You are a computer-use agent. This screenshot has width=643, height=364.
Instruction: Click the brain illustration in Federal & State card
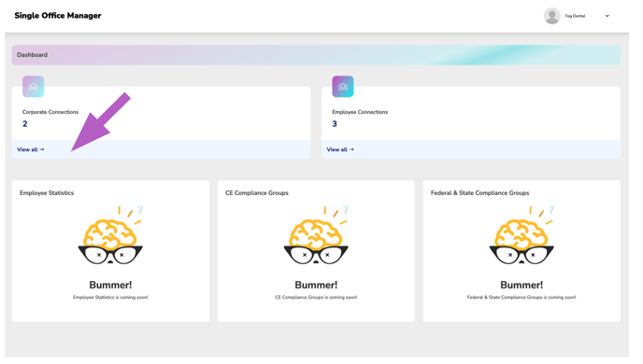click(522, 235)
